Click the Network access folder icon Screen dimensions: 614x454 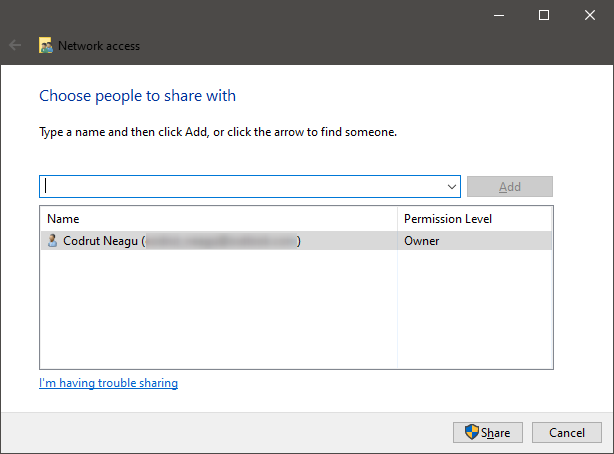(x=46, y=46)
